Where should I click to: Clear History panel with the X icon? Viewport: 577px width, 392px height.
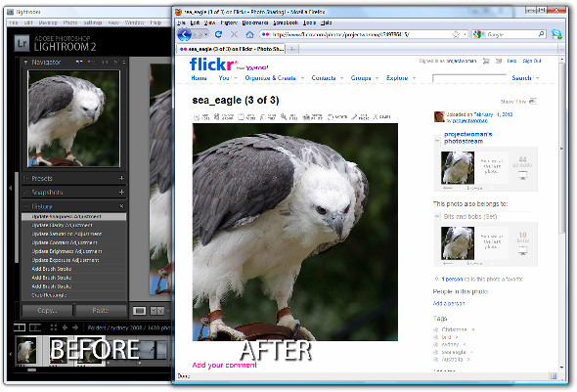[x=121, y=206]
